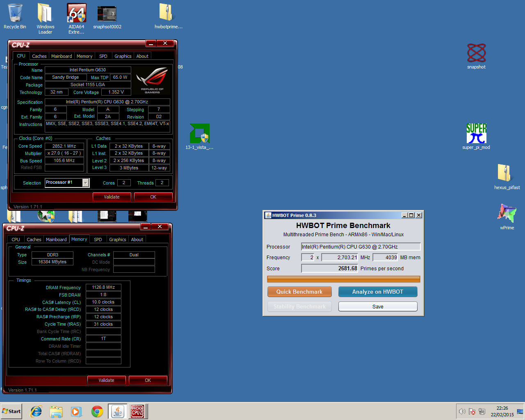This screenshot has height=420, width=525.
Task: Open the SPD tab in lower CPU-Z window
Action: [98, 240]
